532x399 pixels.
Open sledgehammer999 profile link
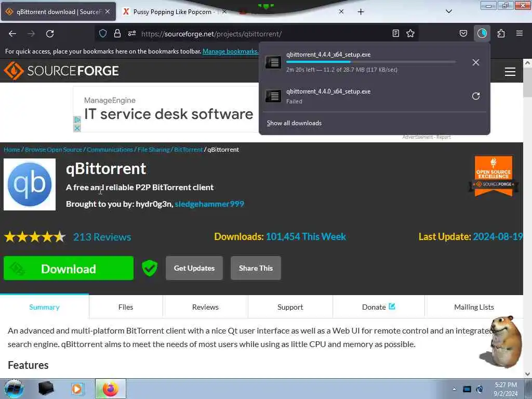209,204
